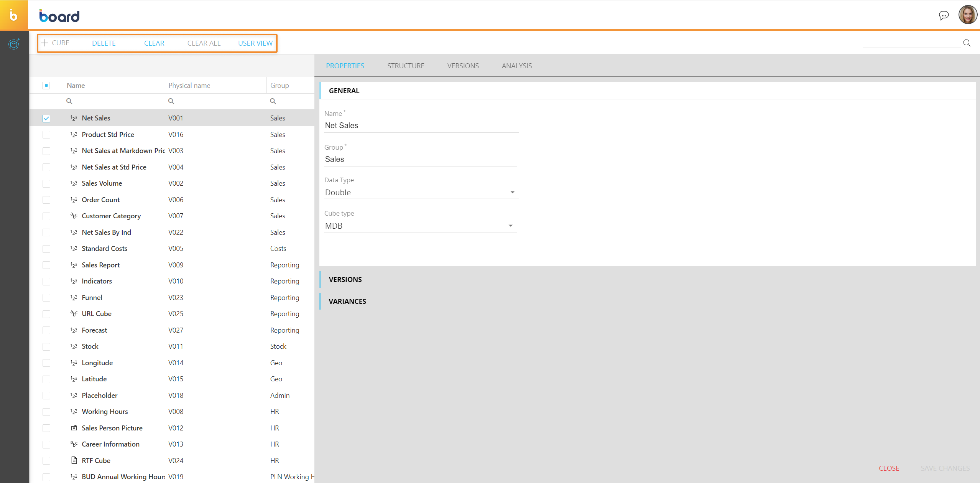This screenshot has height=483, width=980.
Task: Click the user profile avatar
Action: pyautogui.click(x=968, y=15)
